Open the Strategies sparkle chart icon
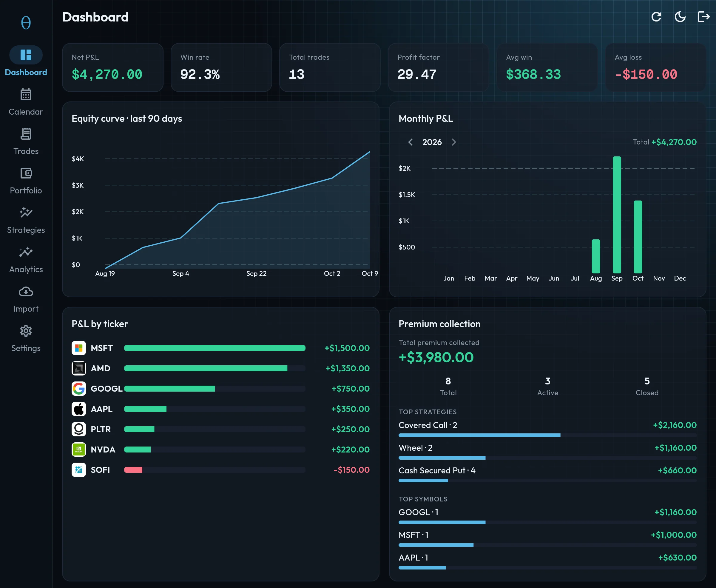Image resolution: width=716 pixels, height=588 pixels. tap(26, 213)
